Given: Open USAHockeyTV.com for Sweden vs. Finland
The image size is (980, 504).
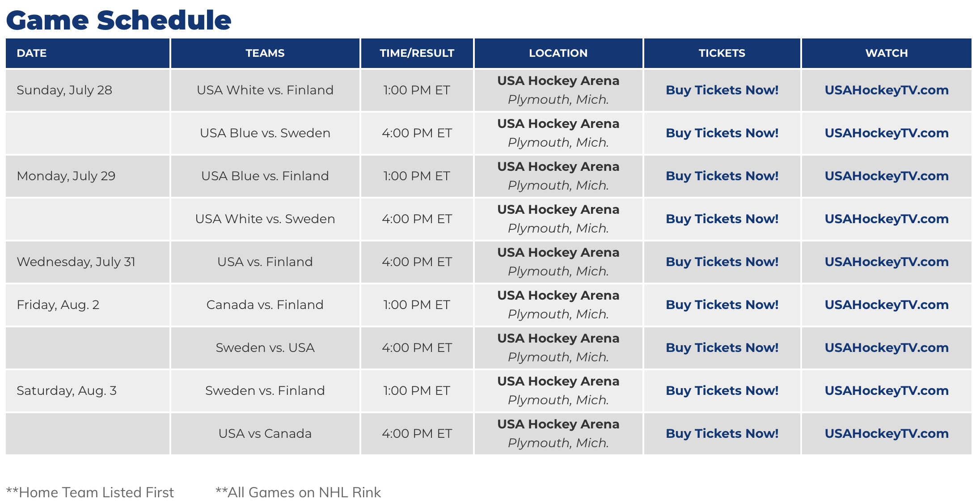Looking at the screenshot, I should (x=887, y=391).
